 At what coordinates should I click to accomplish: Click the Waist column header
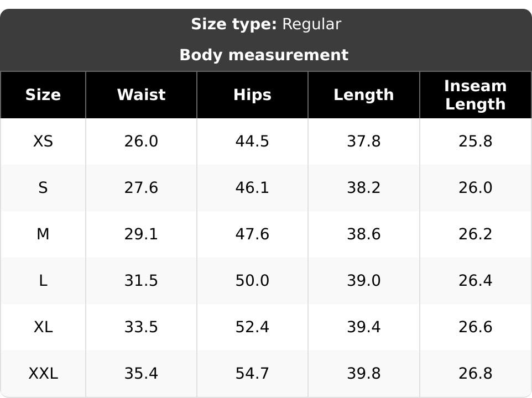(x=141, y=95)
